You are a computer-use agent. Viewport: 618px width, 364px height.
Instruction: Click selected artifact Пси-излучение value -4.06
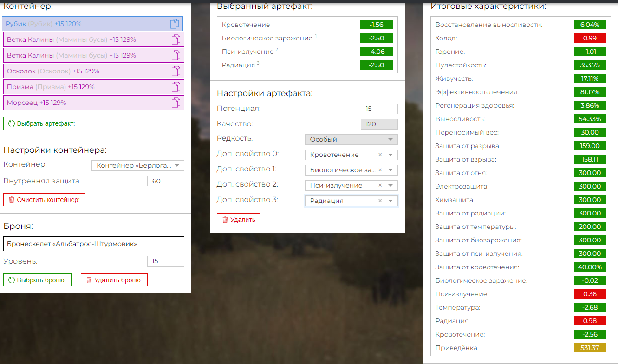(x=377, y=52)
